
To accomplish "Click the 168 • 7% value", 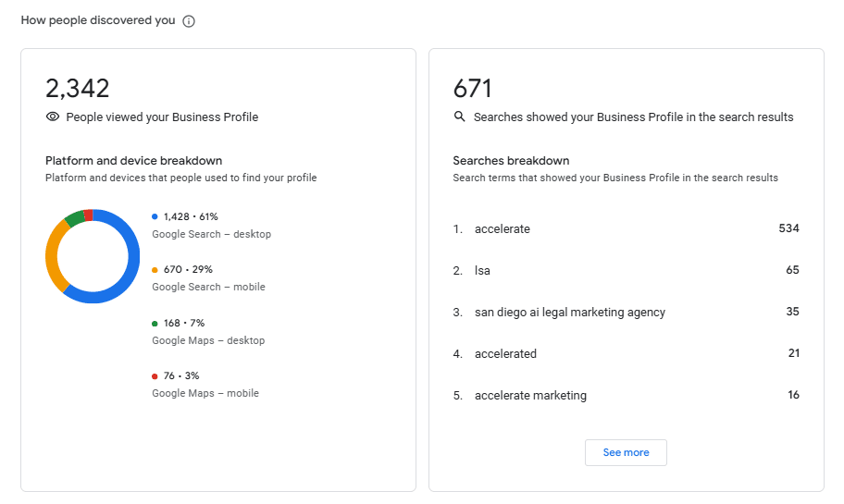I will coord(184,324).
